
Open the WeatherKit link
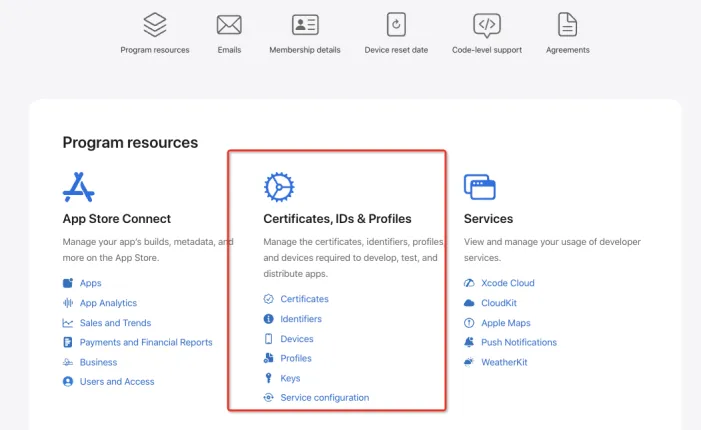504,362
